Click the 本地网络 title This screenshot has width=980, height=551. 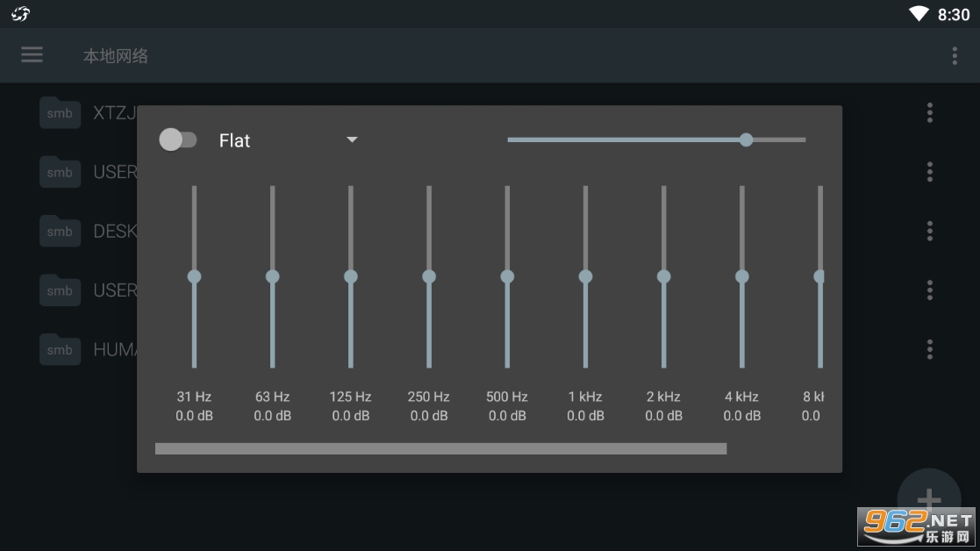pos(116,56)
